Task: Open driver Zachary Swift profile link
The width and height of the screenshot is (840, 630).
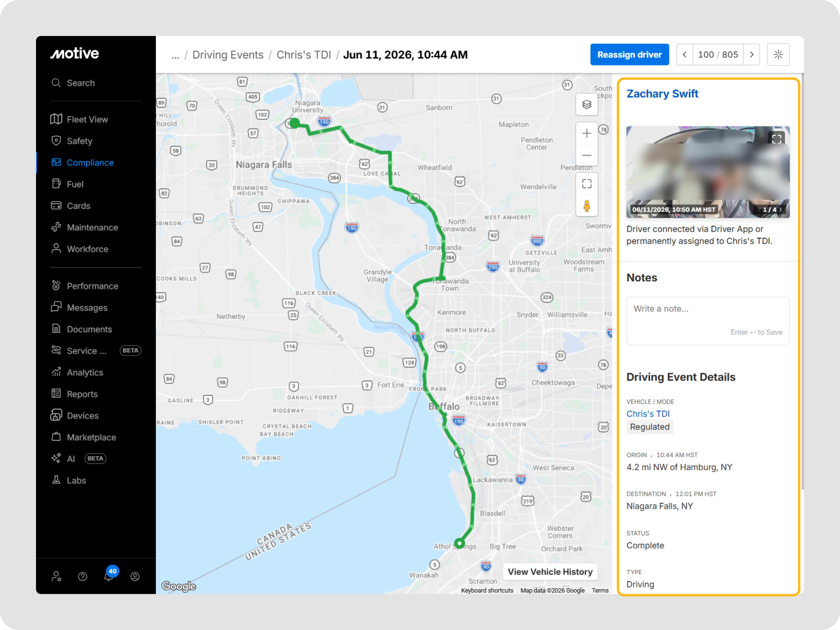Action: point(662,94)
